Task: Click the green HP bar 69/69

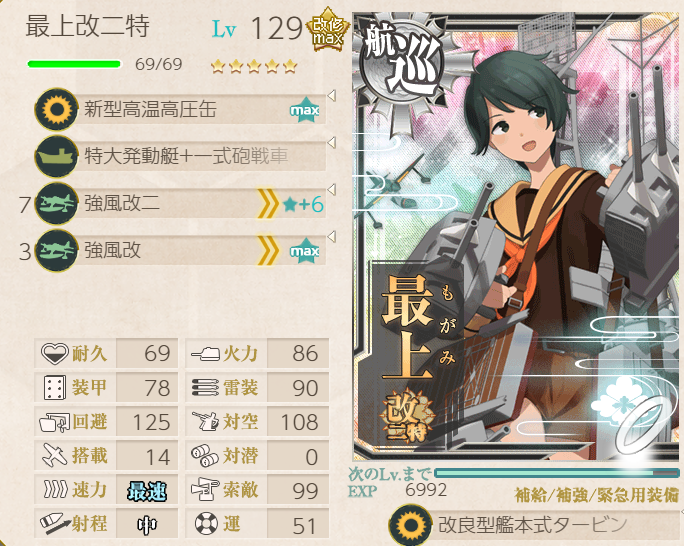Action: coord(75,64)
